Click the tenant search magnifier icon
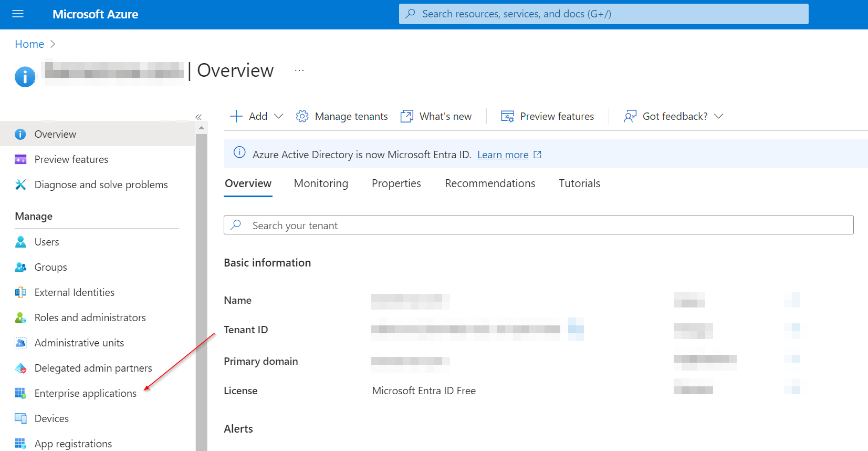The width and height of the screenshot is (868, 451). tap(236, 224)
